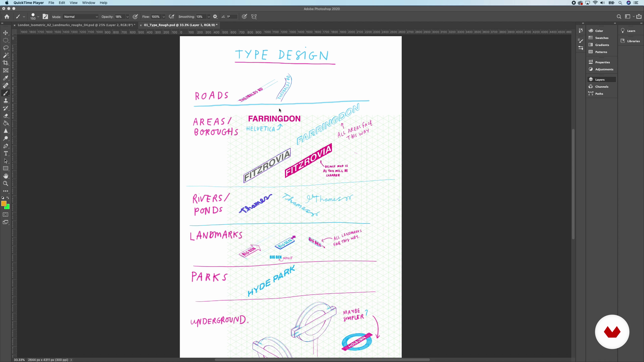The image size is (644, 362).
Task: Toggle the brush settings panel button
Action: pos(45,16)
